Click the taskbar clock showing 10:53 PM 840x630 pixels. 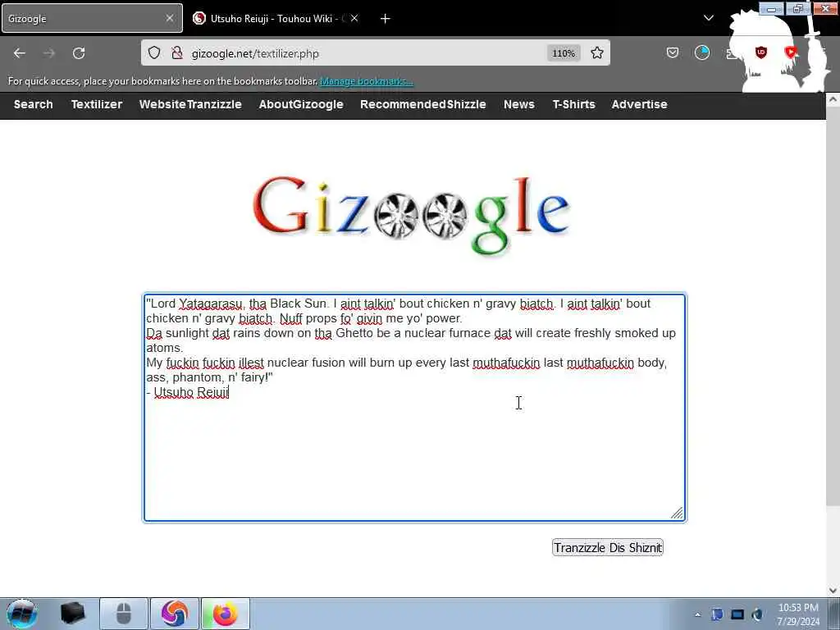click(x=797, y=614)
